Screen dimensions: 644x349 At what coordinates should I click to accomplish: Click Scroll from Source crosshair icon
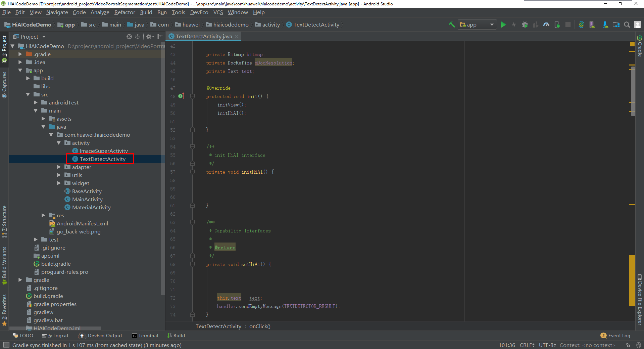coord(129,37)
